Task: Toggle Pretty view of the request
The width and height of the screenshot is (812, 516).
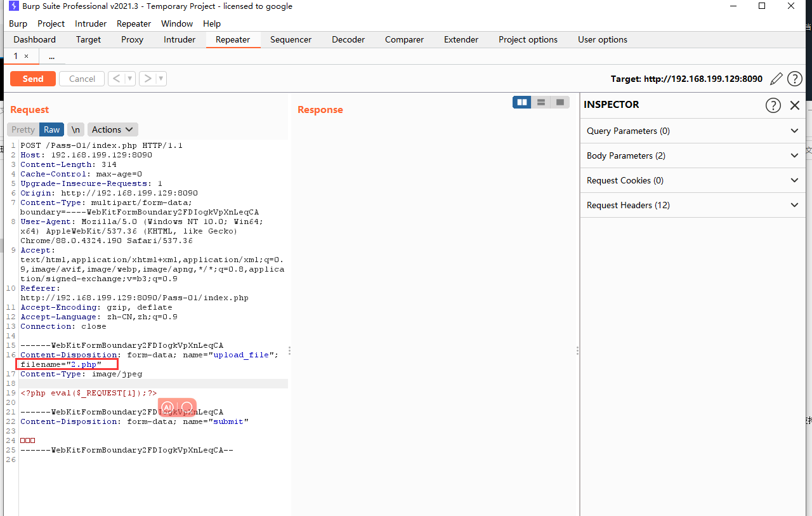Action: coord(23,129)
